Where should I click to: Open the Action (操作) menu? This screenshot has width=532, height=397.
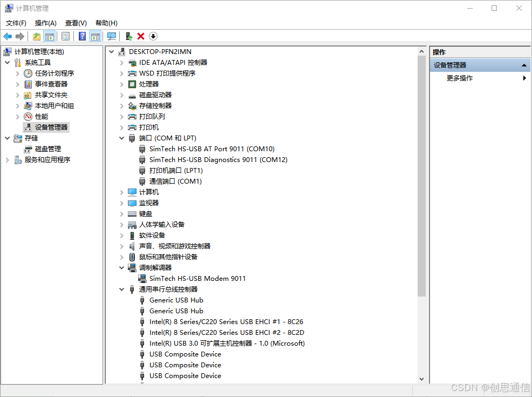tap(45, 23)
